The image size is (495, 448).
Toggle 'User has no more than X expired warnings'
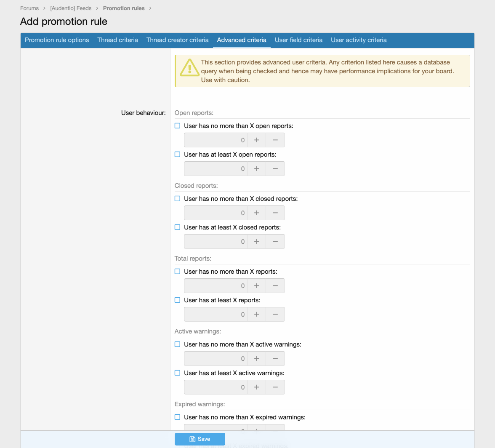(177, 417)
